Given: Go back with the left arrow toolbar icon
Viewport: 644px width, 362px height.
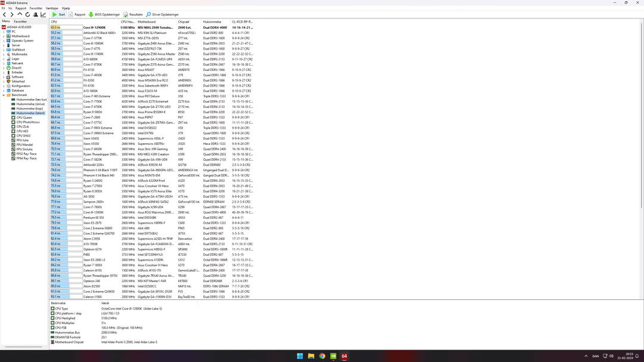Looking at the screenshot, I should tap(5, 14).
